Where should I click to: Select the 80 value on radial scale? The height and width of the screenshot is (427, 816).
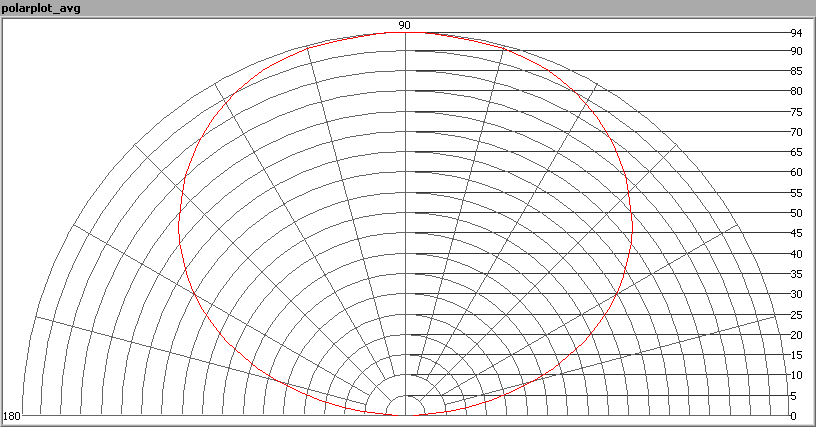tap(795, 92)
